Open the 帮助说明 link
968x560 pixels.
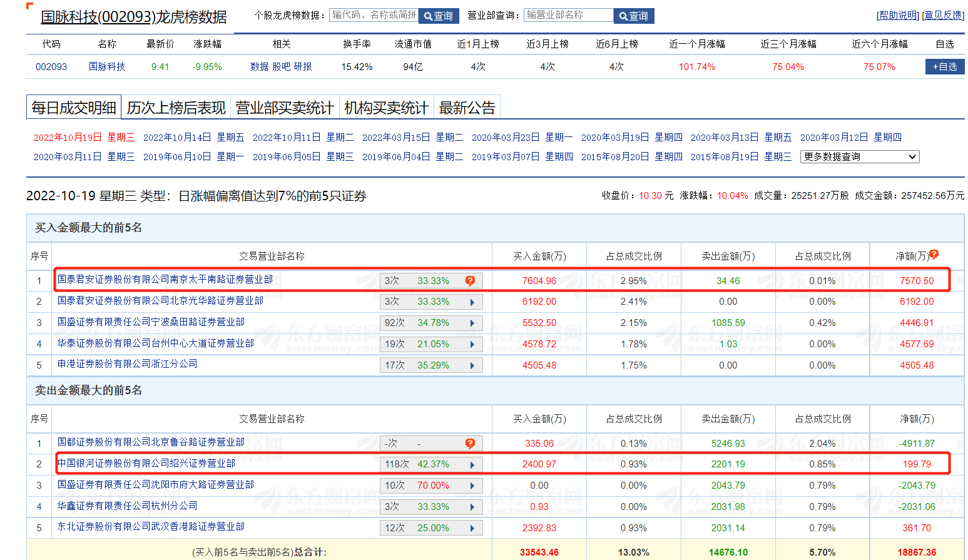(897, 16)
